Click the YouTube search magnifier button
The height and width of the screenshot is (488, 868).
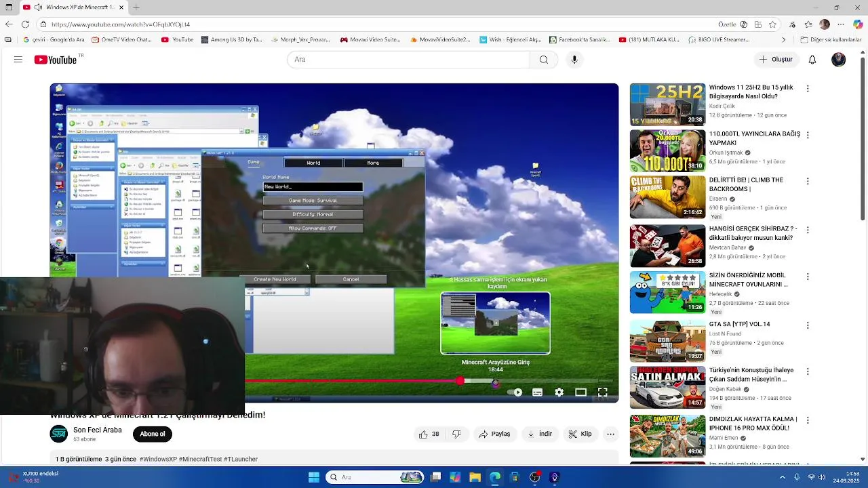tap(543, 60)
